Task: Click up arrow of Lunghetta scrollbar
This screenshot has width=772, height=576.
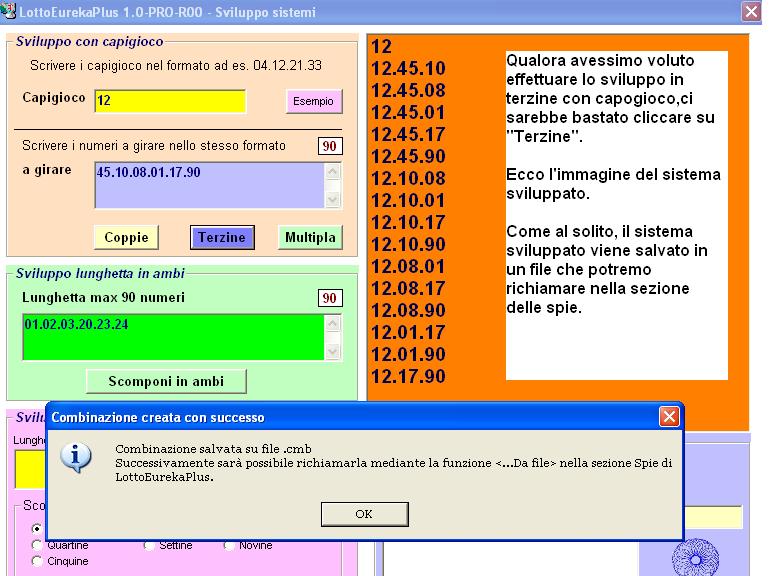Action: click(x=333, y=323)
